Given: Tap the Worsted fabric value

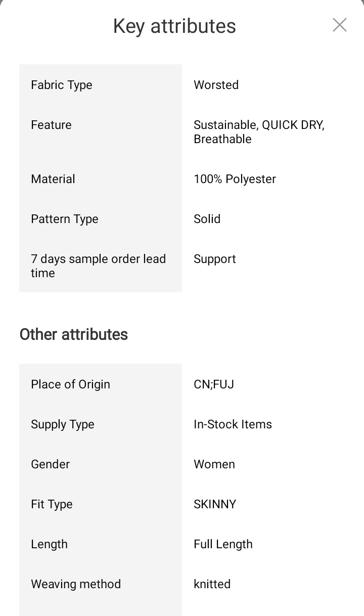Looking at the screenshot, I should (216, 85).
